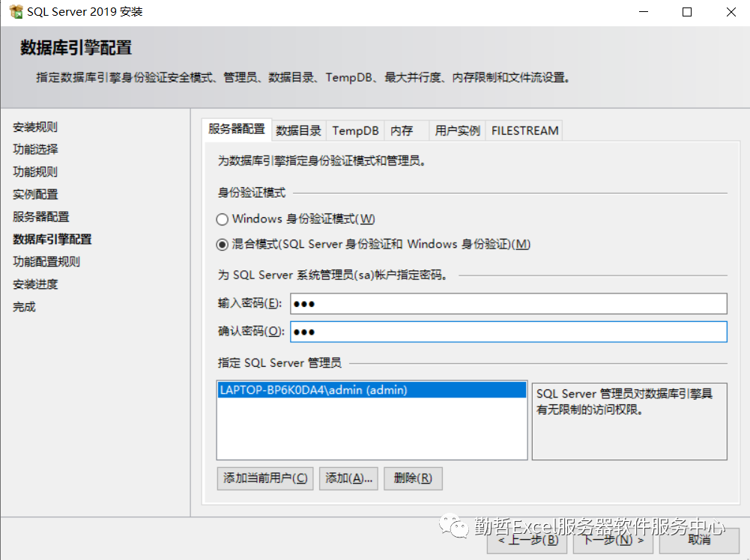Cancel setup with 取消 button
Screen dimensions: 750x560
pos(699,541)
